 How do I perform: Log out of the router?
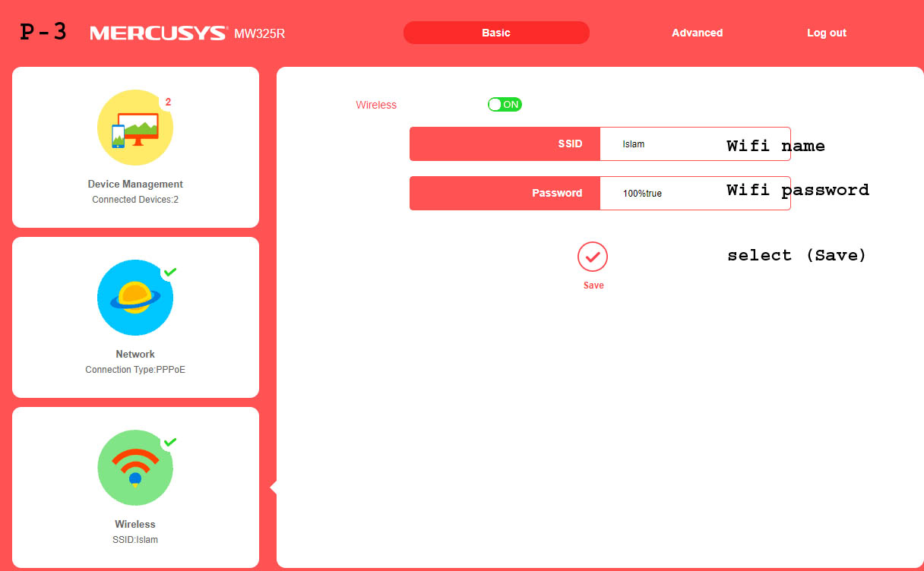tap(826, 33)
